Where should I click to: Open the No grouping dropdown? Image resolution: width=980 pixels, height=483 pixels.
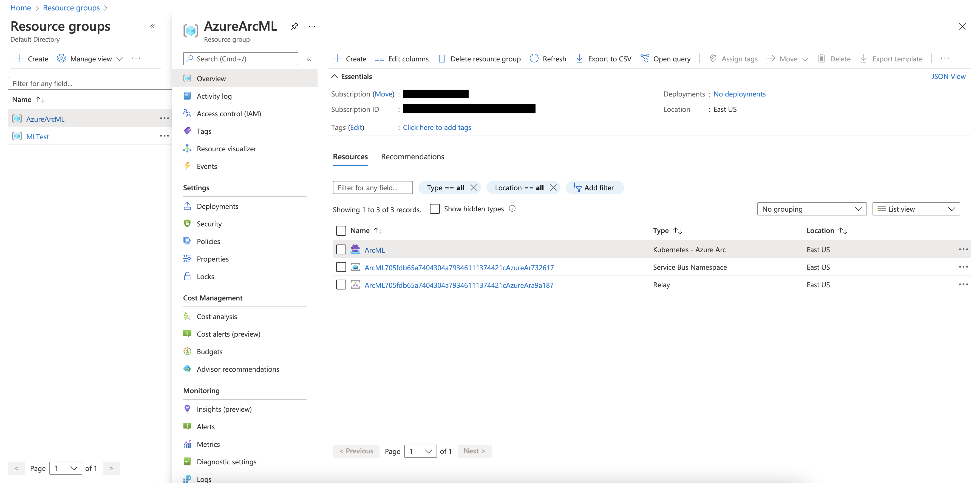point(811,209)
